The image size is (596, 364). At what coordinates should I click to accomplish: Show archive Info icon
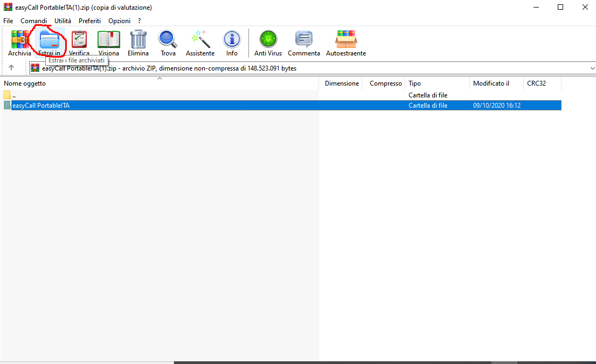point(232,39)
